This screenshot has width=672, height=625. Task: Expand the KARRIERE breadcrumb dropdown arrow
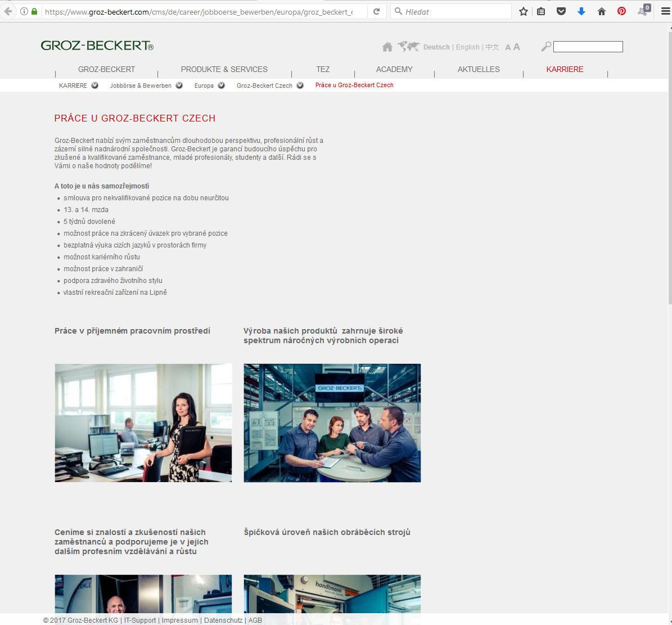tap(94, 86)
